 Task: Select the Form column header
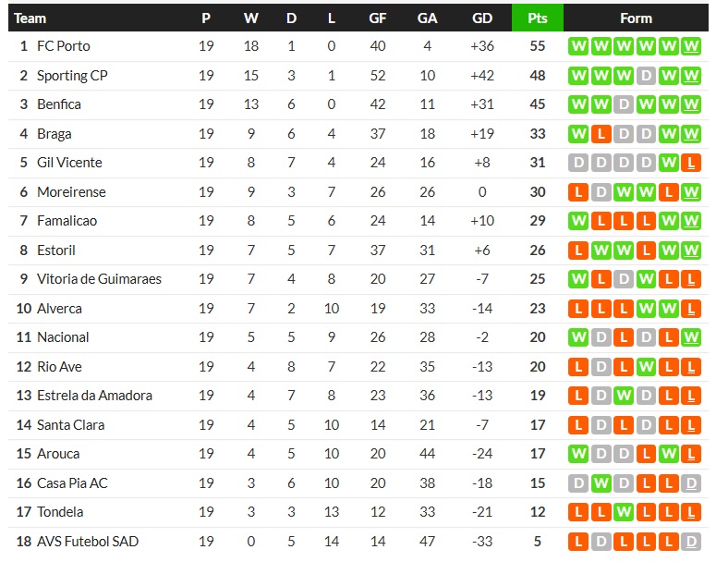coord(636,18)
